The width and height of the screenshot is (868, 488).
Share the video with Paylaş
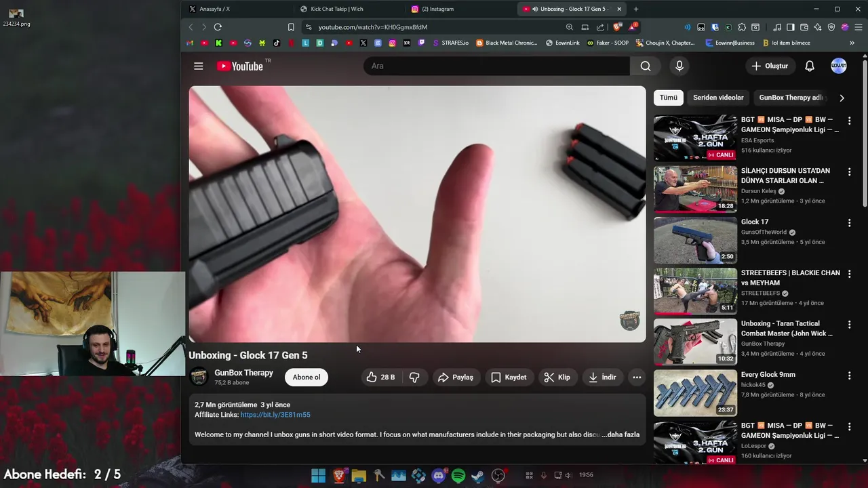[x=456, y=378]
